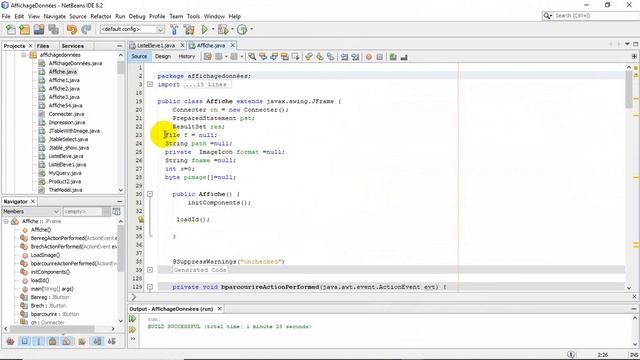
Task: Open the default config dropdown
Action: pyautogui.click(x=160, y=29)
